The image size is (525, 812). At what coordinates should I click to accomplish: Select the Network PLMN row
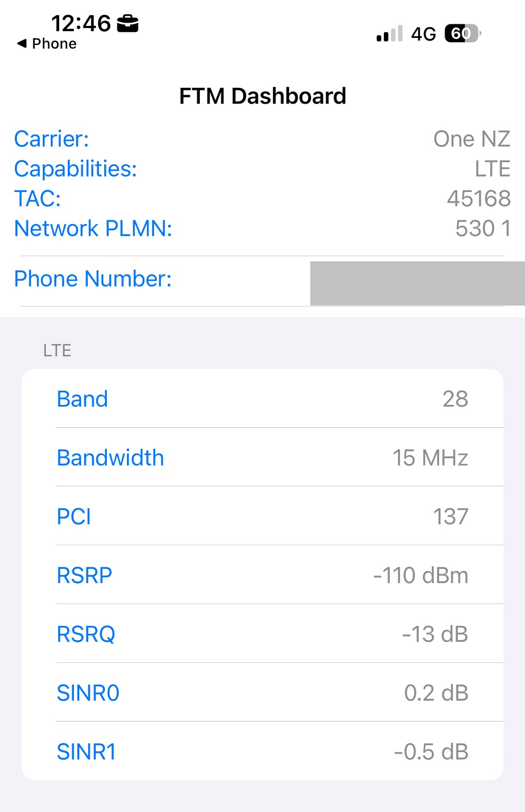pyautogui.click(x=262, y=228)
